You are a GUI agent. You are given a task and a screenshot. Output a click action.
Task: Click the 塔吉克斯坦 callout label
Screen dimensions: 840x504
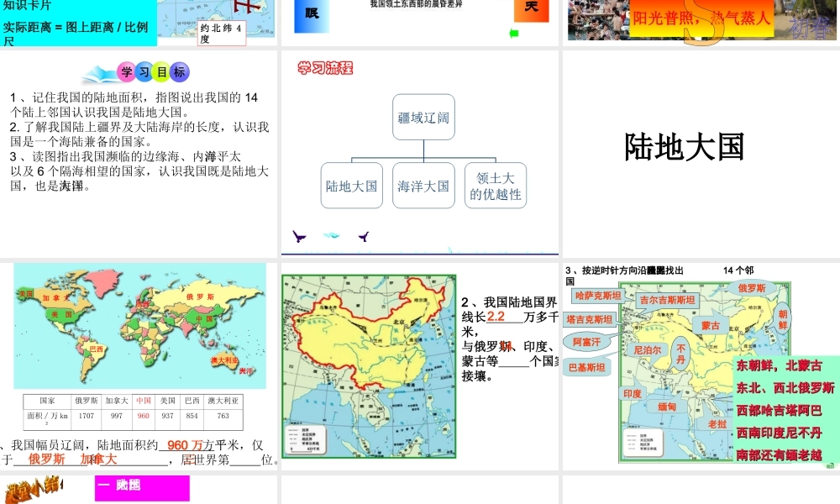[x=590, y=320]
